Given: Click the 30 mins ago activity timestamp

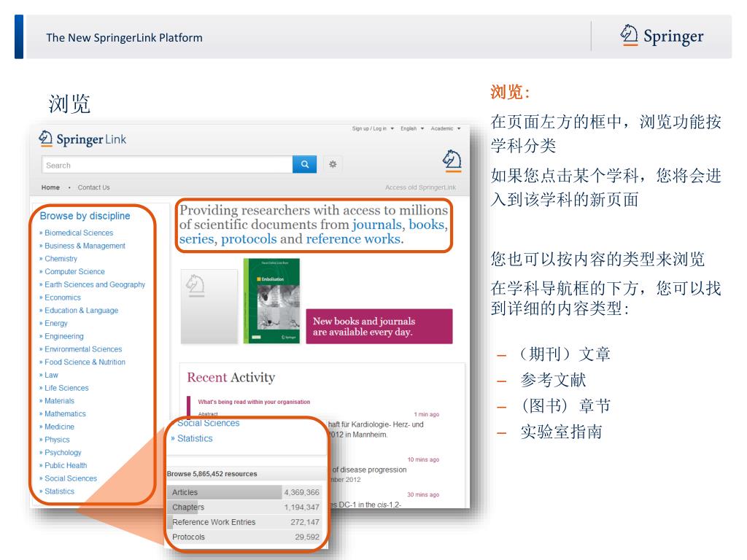Looking at the screenshot, I should (x=423, y=495).
